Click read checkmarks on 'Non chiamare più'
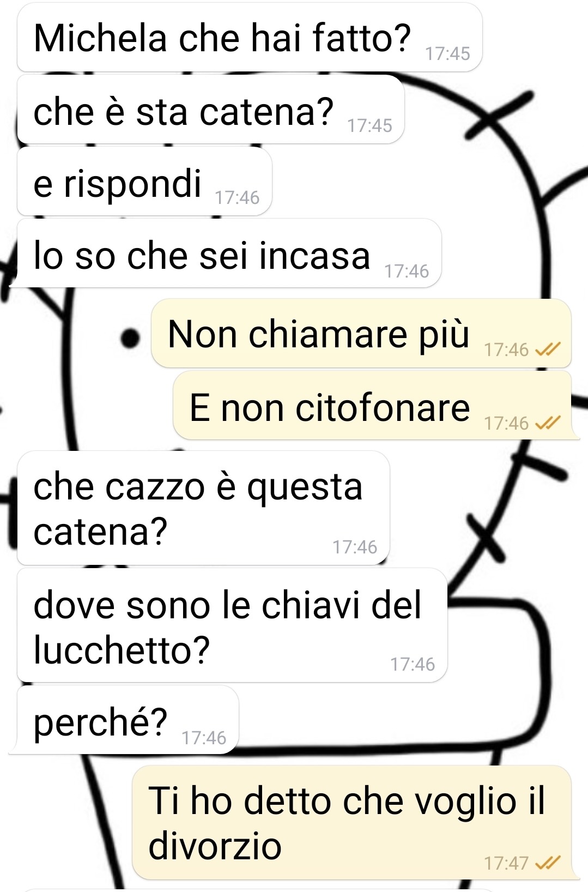The height and width of the screenshot is (892, 588). tap(548, 349)
